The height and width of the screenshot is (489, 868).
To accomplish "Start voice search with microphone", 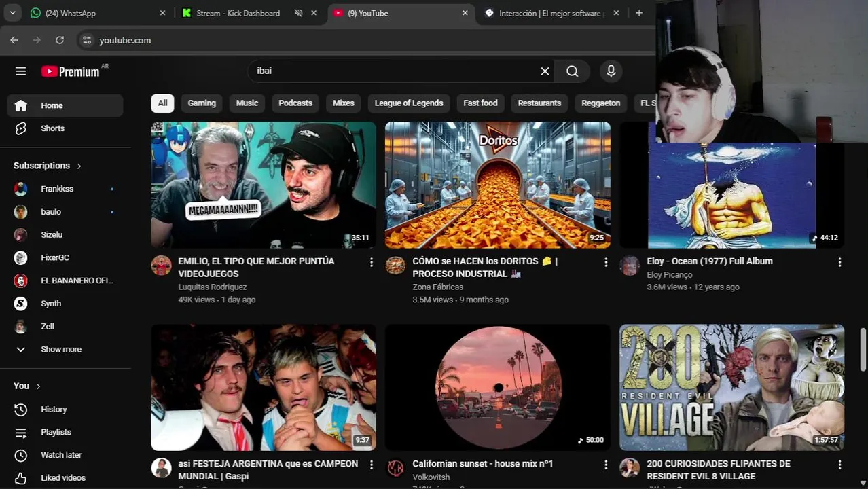I will click(611, 71).
